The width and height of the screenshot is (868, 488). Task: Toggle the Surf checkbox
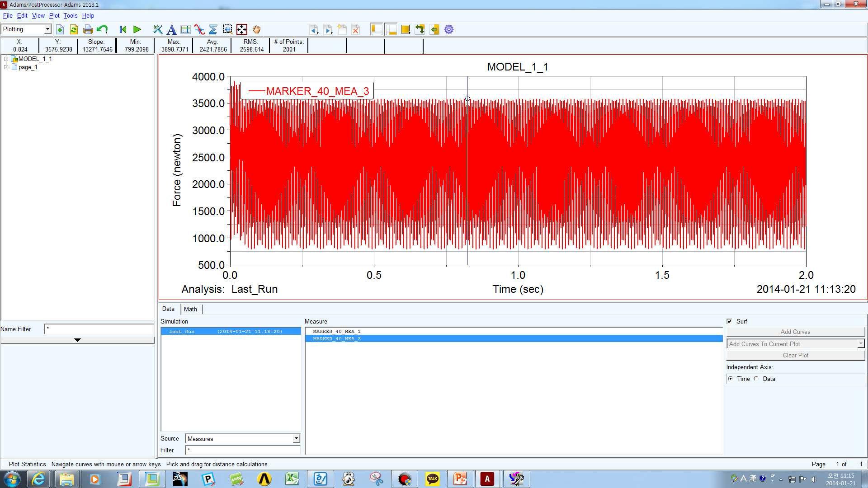pos(729,321)
